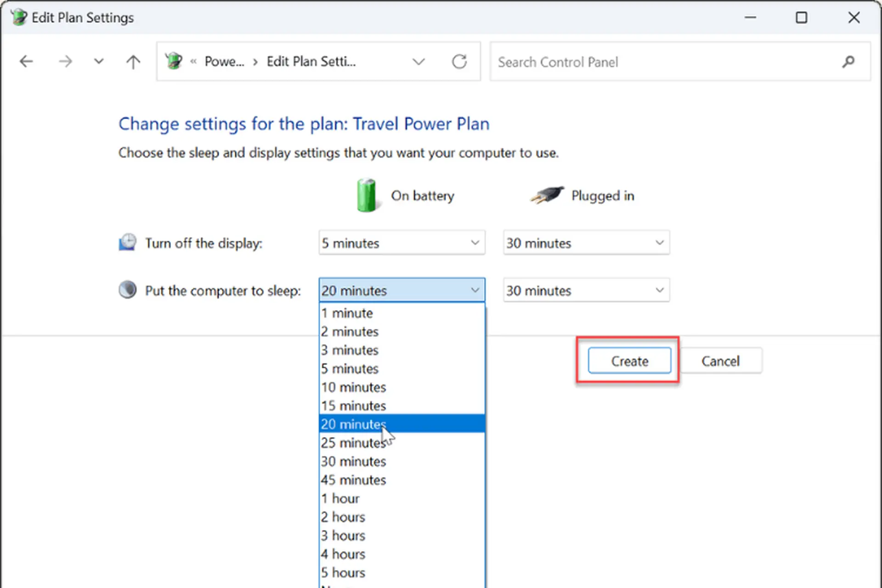The width and height of the screenshot is (882, 588).
Task: Choose '10 minutes' option
Action: coord(402,387)
